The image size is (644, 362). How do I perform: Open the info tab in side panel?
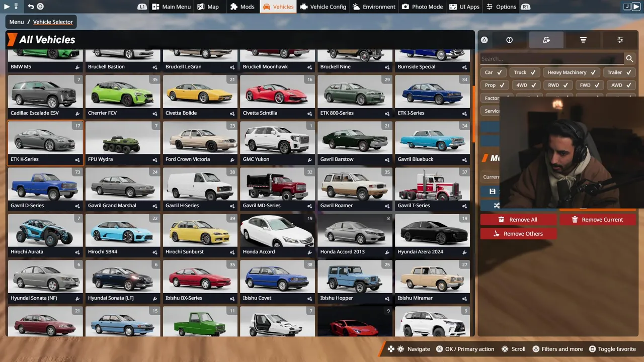tap(509, 40)
